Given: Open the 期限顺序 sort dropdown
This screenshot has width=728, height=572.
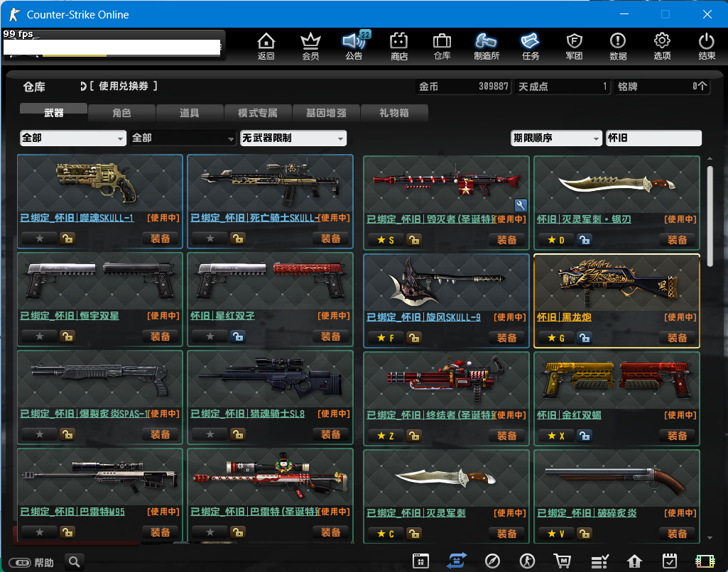Looking at the screenshot, I should click(x=556, y=138).
